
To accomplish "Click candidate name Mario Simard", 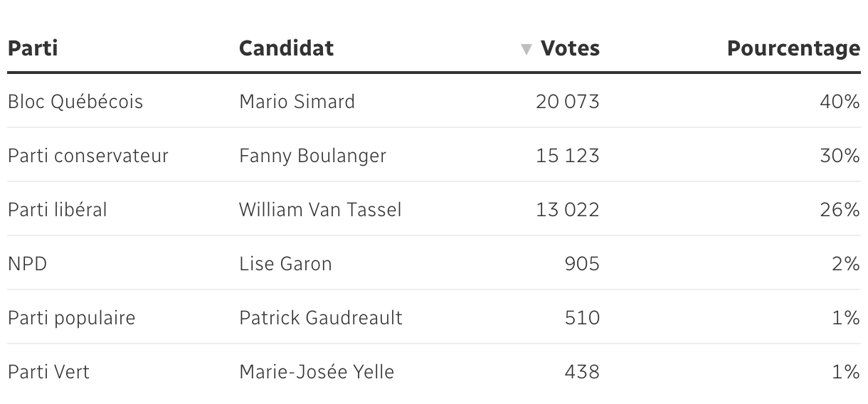I will (297, 102).
